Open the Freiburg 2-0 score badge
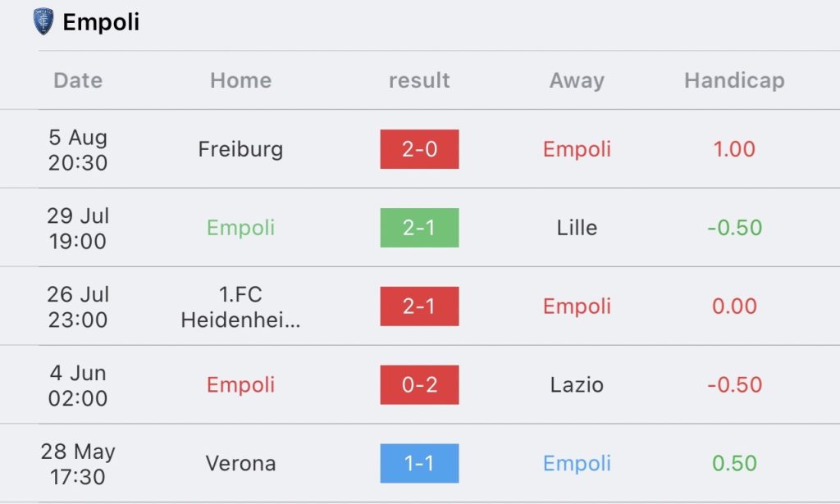The image size is (840, 504). click(x=419, y=149)
